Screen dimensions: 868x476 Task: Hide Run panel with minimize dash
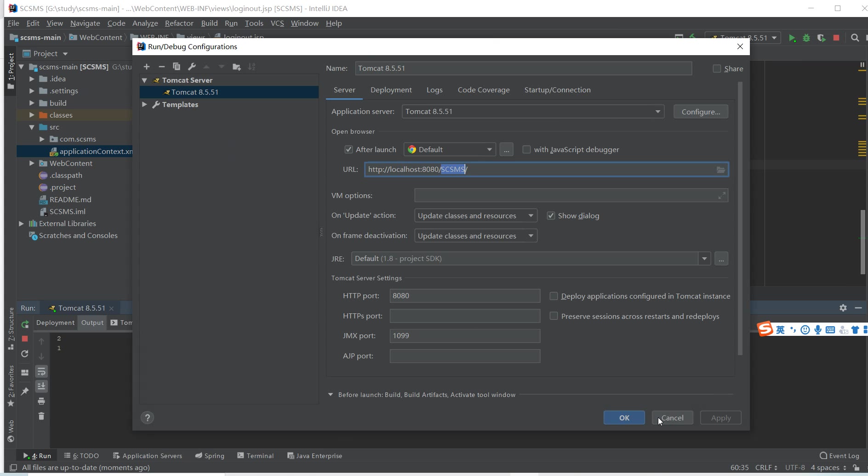[x=858, y=308]
